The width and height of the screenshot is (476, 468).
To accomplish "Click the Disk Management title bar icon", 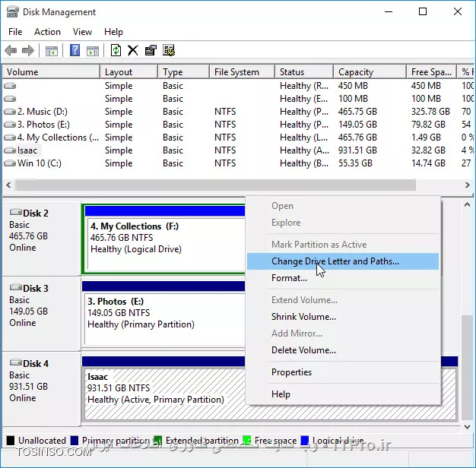I will (x=12, y=12).
